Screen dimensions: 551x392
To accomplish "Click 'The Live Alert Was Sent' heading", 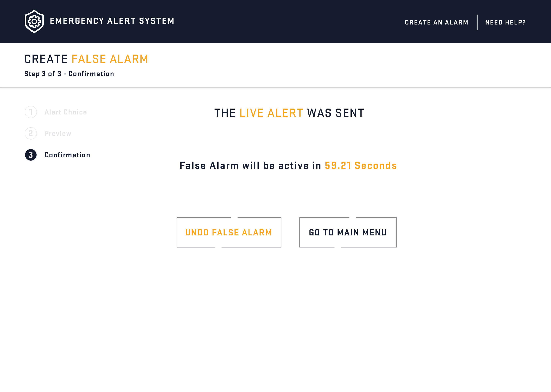I will point(289,113).
